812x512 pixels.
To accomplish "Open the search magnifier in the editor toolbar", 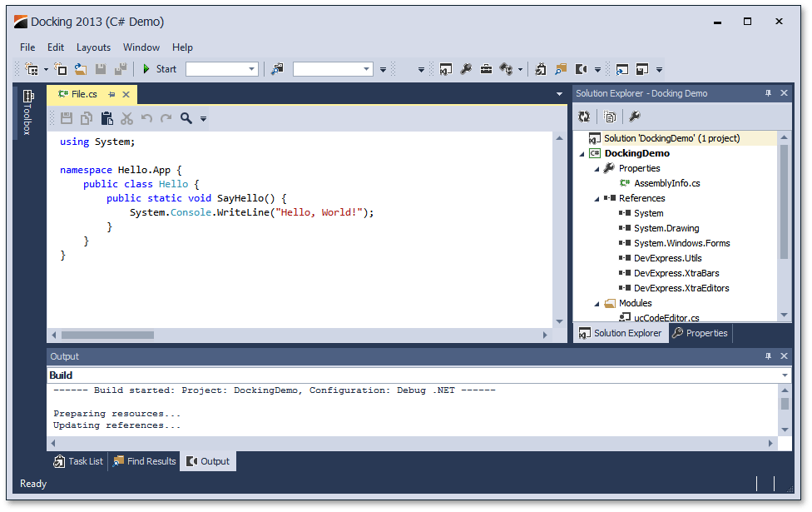I will [x=186, y=118].
